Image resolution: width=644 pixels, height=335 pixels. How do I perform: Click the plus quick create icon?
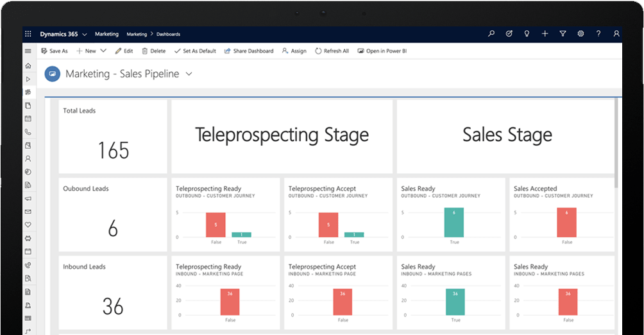point(545,34)
